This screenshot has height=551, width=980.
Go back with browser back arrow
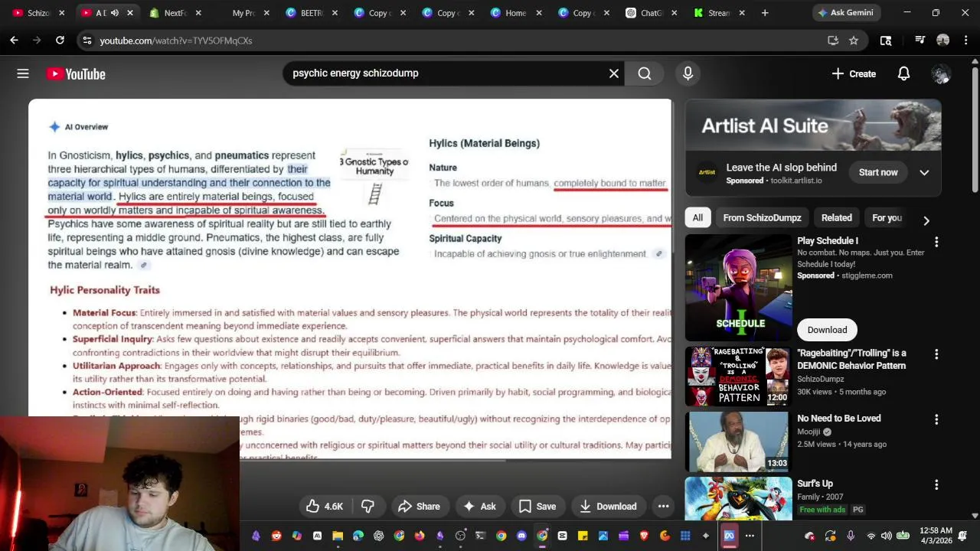(14, 41)
